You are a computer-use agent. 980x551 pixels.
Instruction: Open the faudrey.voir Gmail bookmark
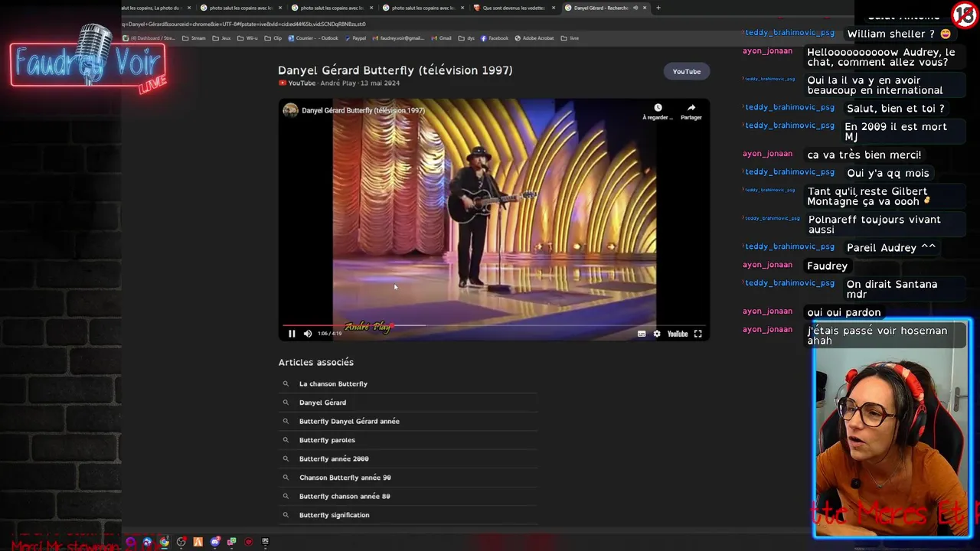pos(398,38)
